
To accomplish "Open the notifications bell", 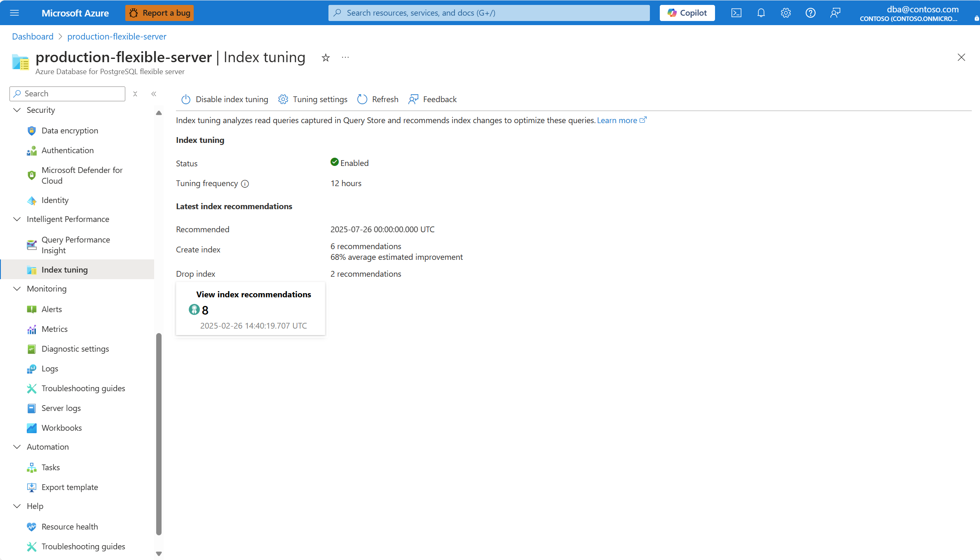I will (x=761, y=13).
